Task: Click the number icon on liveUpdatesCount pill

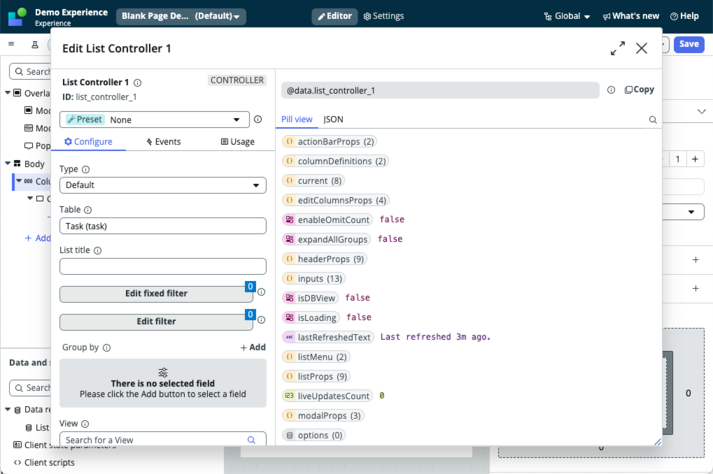Action: tap(289, 396)
